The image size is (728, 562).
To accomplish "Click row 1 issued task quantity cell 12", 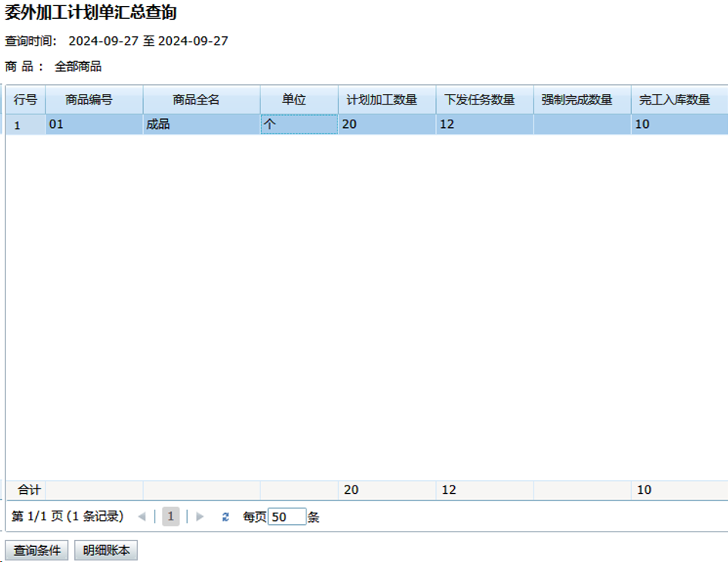I will [484, 124].
